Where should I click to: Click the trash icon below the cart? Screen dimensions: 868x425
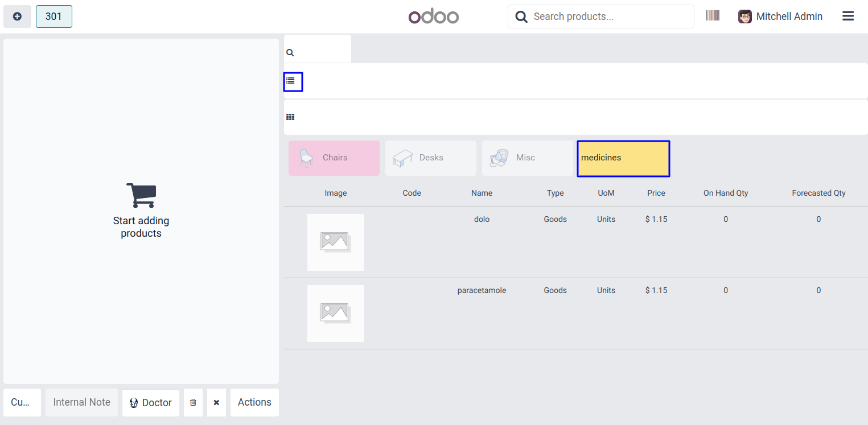193,402
